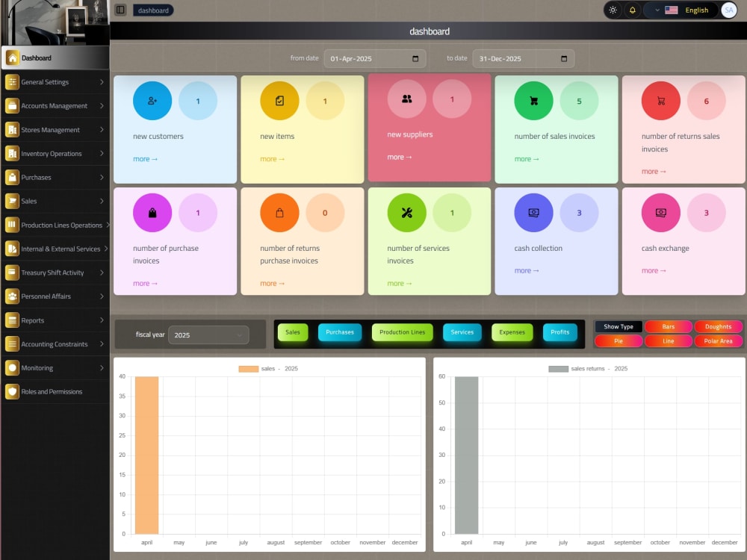Click the new customers blue icon

[152, 101]
